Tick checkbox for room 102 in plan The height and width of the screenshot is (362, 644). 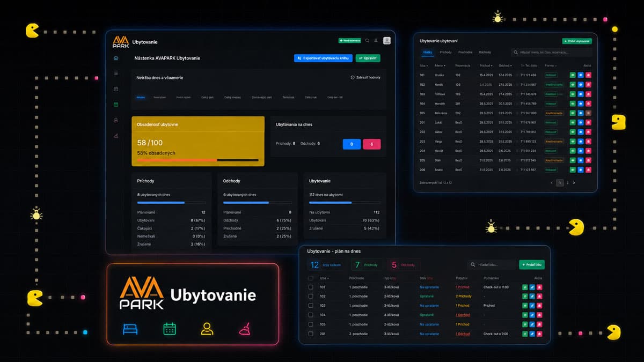(311, 297)
